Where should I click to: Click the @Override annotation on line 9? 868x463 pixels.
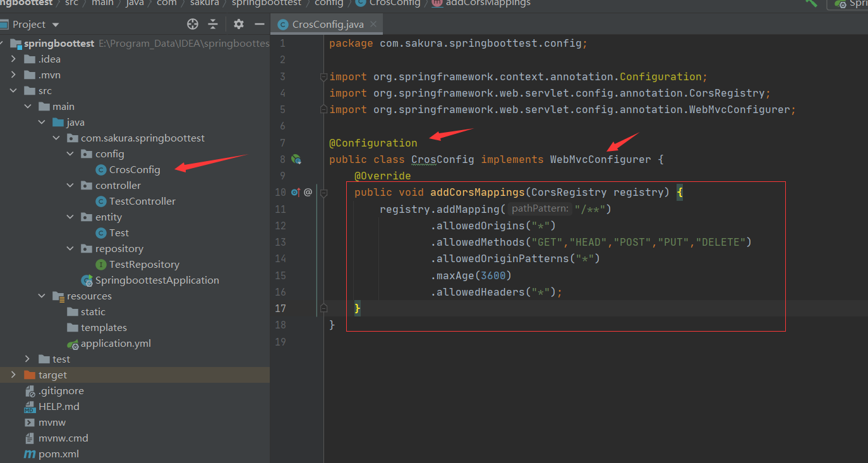click(x=383, y=176)
